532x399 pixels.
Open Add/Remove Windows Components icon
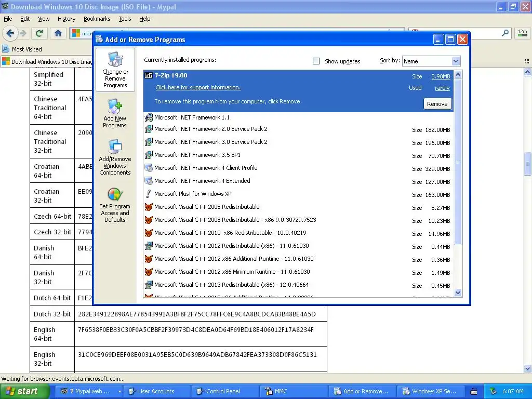[115, 157]
